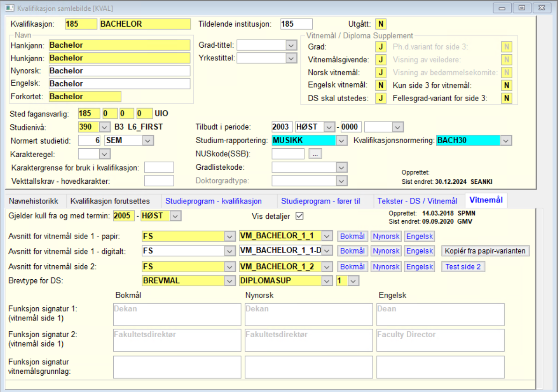
Task: Click the Engelsk name input field
Action: pyautogui.click(x=119, y=84)
